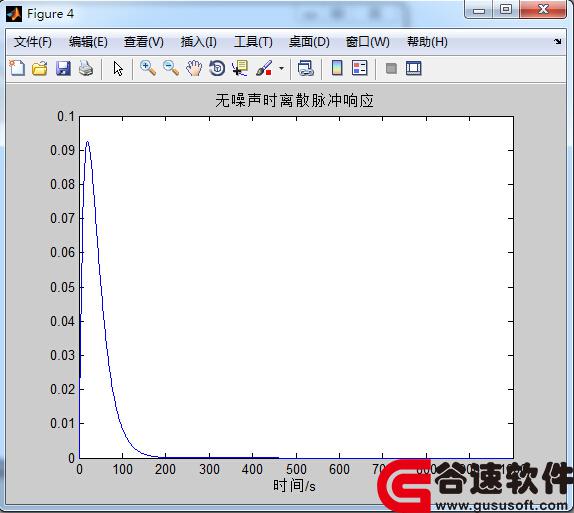
Task: Show plot tools and dock figure
Action: (x=414, y=68)
